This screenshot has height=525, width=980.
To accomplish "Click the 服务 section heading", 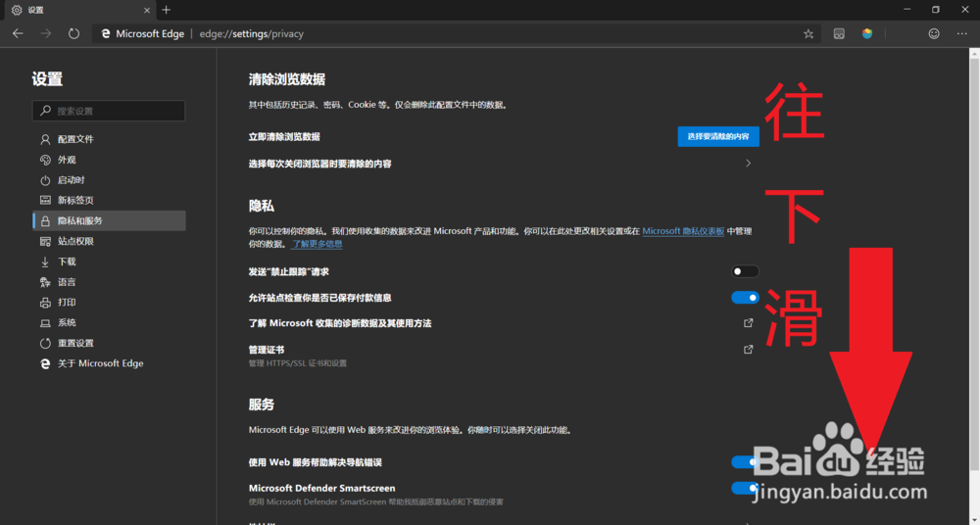I will (x=262, y=405).
